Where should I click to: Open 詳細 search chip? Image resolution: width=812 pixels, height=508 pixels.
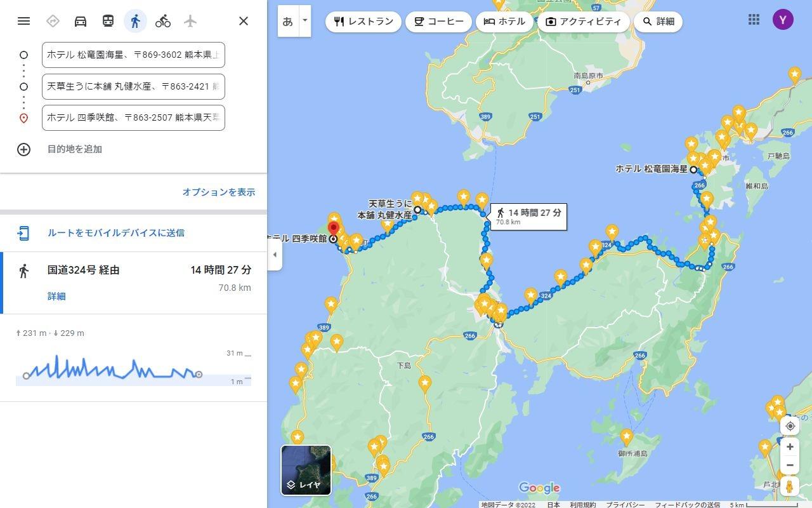pos(658,22)
